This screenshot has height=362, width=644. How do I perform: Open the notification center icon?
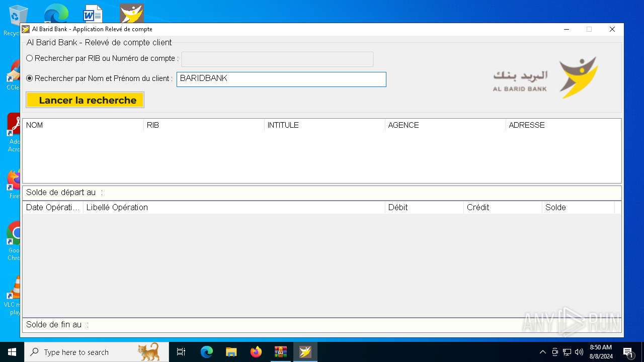pyautogui.click(x=628, y=352)
